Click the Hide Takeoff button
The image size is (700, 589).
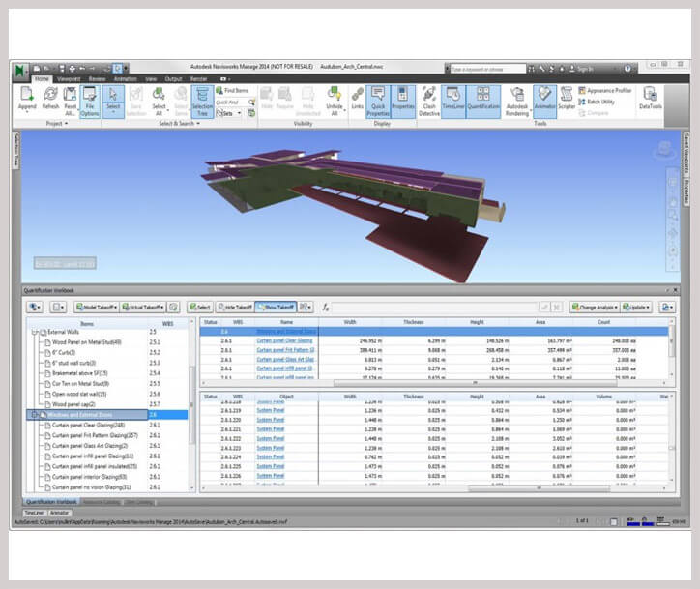(235, 308)
